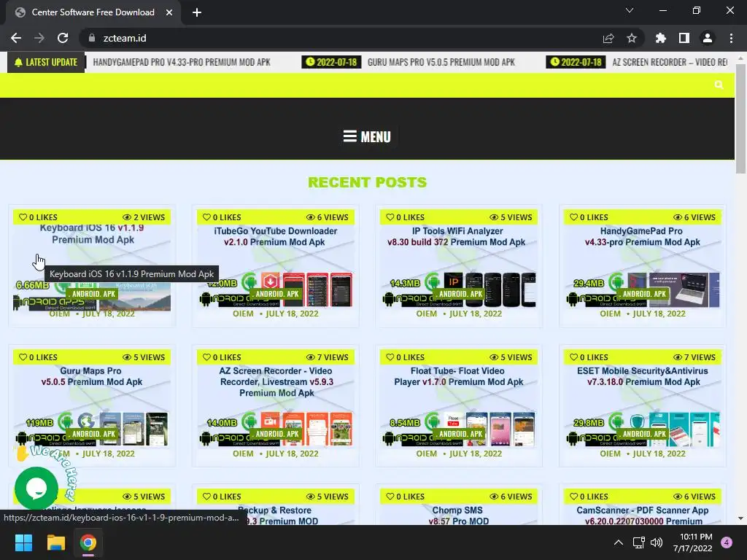
Task: Open CamScanner PDF Scanner App post title
Action: 643,516
